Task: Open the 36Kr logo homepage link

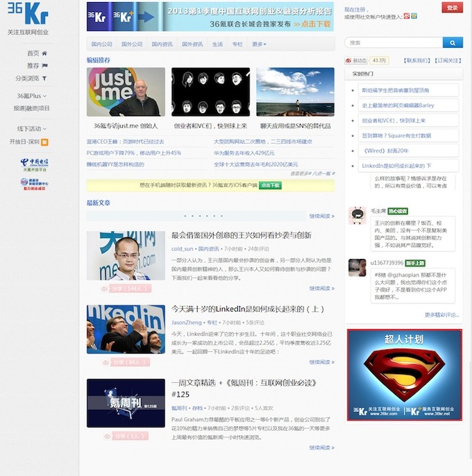Action: click(28, 13)
